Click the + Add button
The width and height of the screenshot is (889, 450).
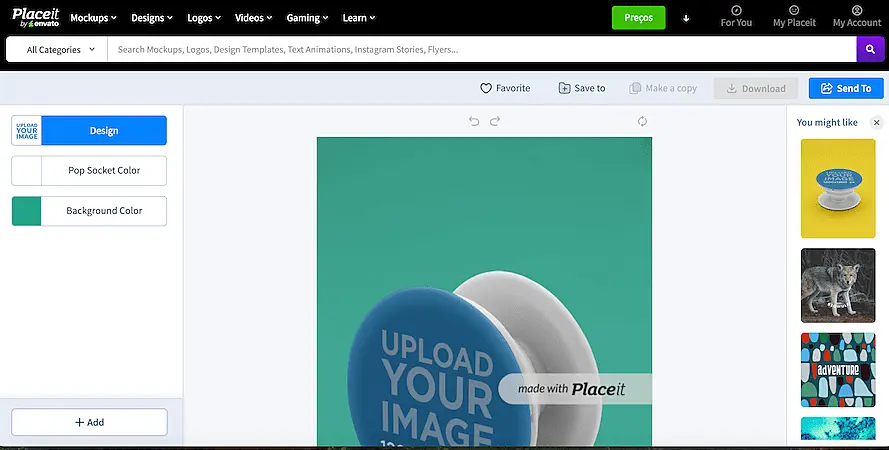coord(89,422)
